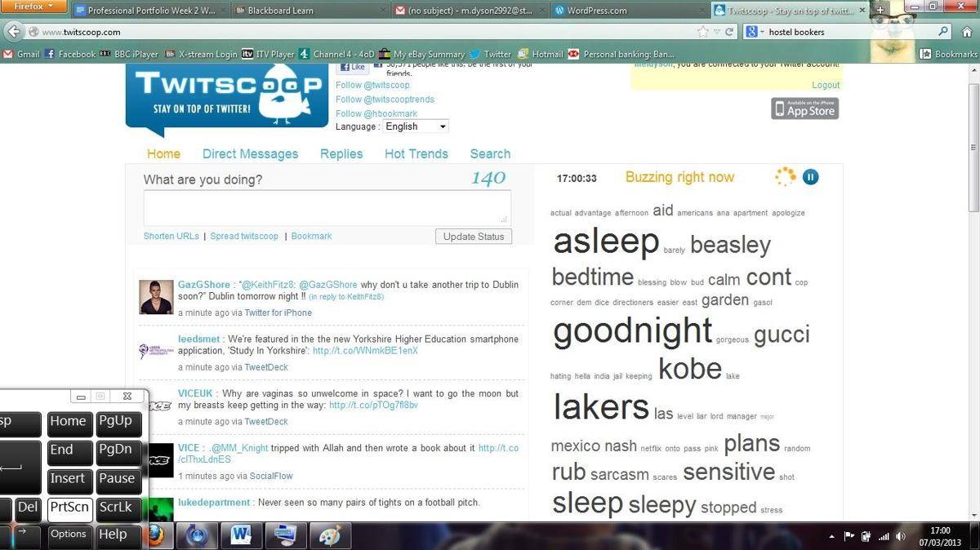Click the 'asleep' trending word
The width and height of the screenshot is (980, 550).
(x=606, y=242)
